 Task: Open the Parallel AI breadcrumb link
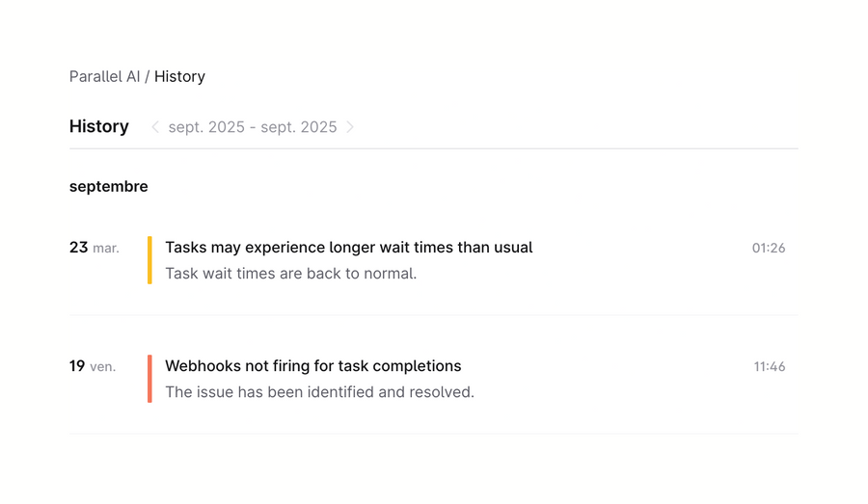104,77
